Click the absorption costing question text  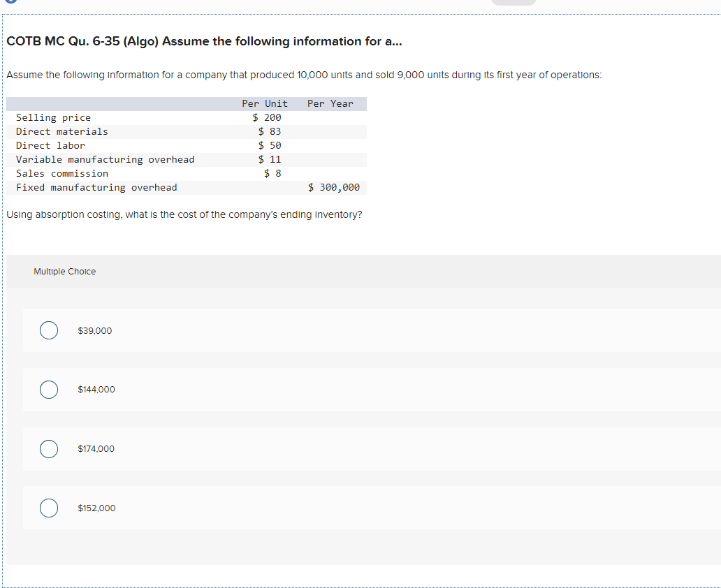pyautogui.click(x=184, y=214)
